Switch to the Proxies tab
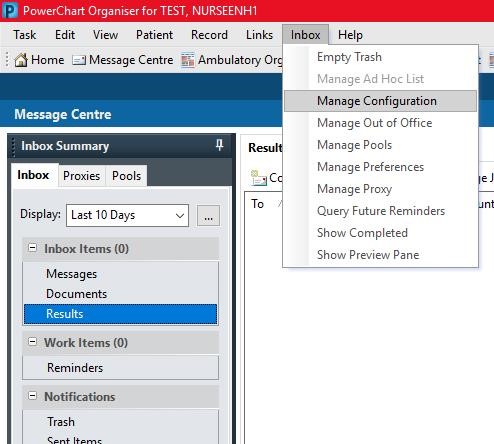 pyautogui.click(x=82, y=176)
